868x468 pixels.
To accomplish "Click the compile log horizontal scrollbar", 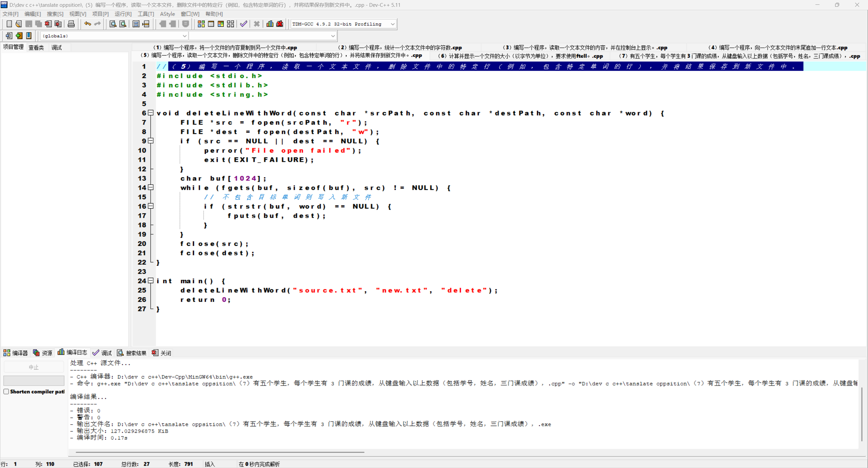I will pyautogui.click(x=220, y=452).
